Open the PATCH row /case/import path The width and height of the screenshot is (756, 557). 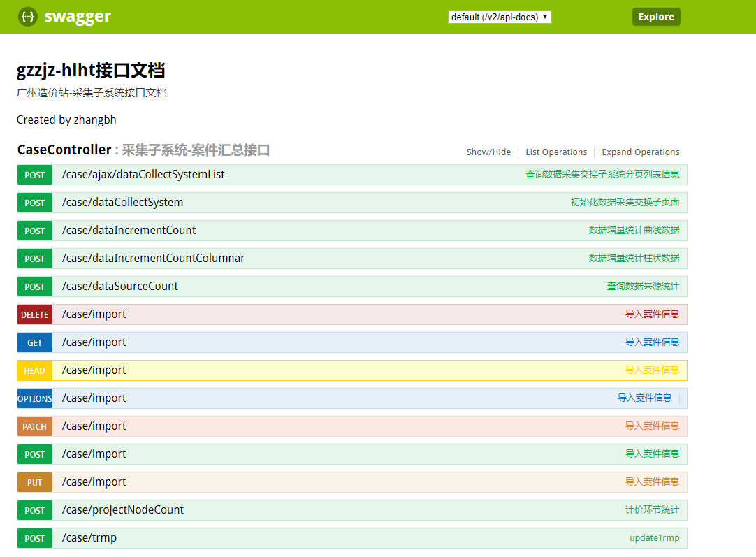[x=94, y=426]
